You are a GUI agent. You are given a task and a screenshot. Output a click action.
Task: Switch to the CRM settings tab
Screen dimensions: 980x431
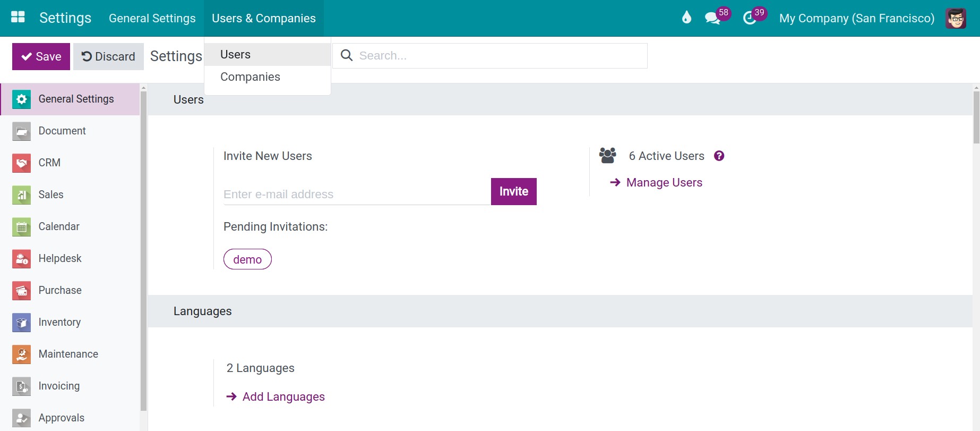pyautogui.click(x=70, y=163)
